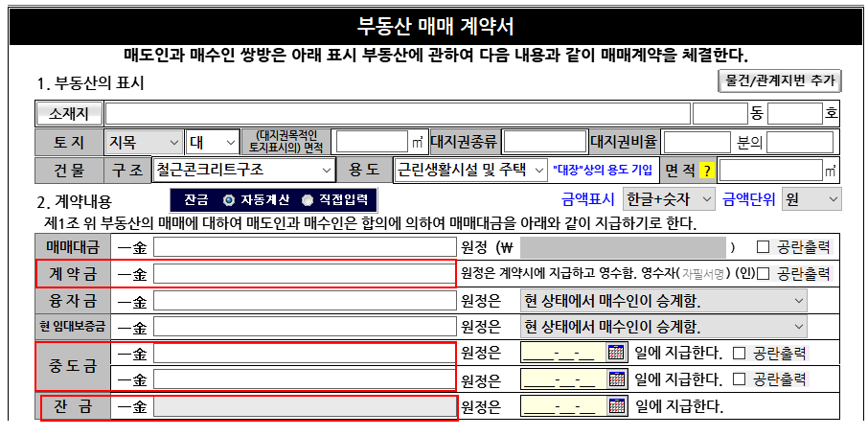Click the 물건/관계지번 추가 button
The image size is (868, 436).
coord(780,80)
